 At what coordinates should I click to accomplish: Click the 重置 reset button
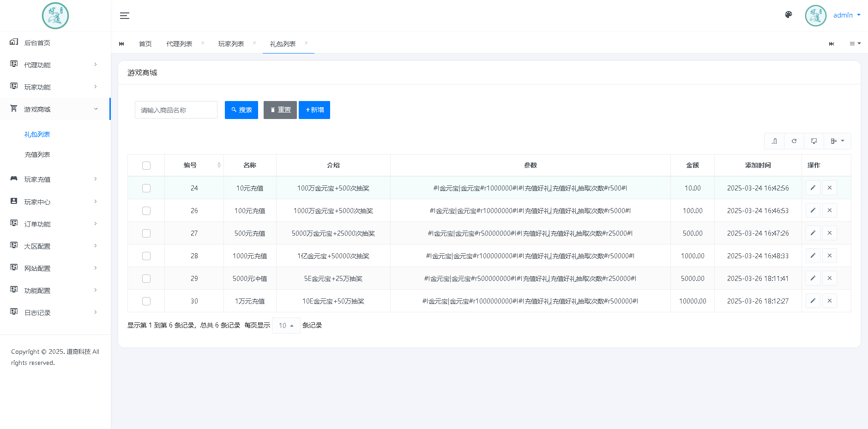[x=280, y=110]
